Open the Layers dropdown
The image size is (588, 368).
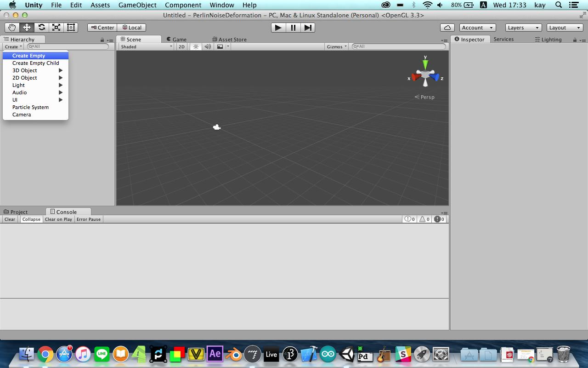[x=523, y=28]
